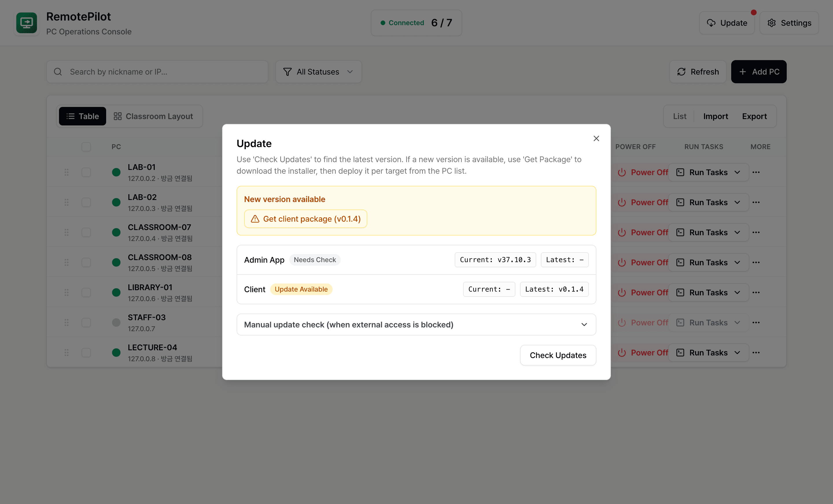833x504 pixels.
Task: Grab the drag handle for LIBRARY-01
Action: pos(67,292)
